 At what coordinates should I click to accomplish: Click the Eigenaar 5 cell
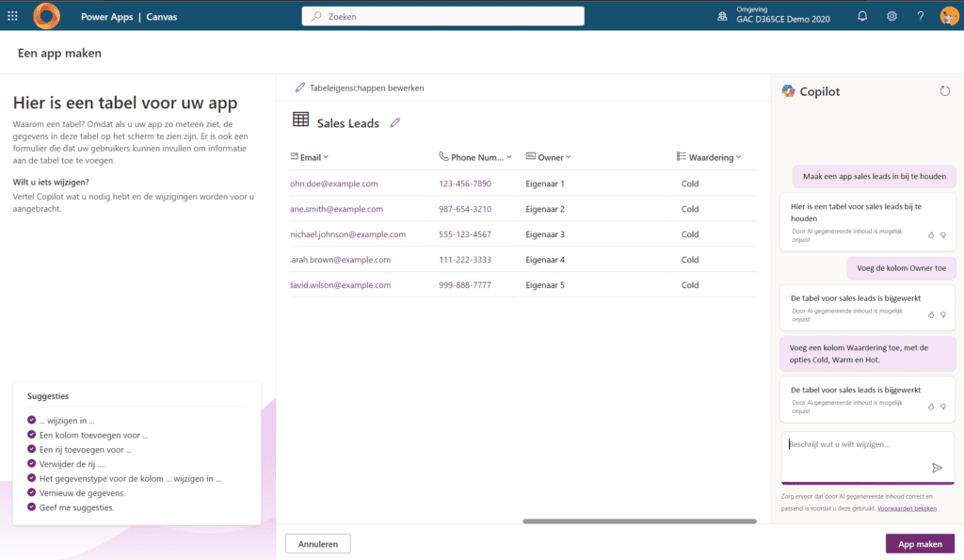pyautogui.click(x=545, y=284)
